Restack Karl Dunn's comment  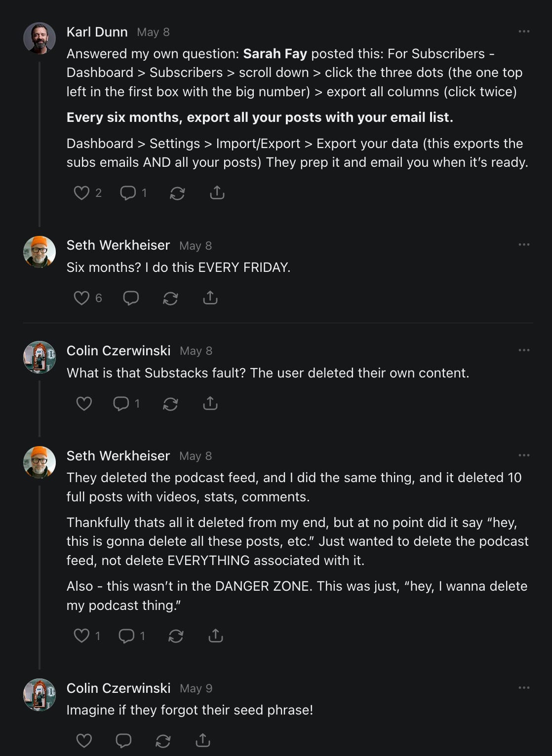177,193
